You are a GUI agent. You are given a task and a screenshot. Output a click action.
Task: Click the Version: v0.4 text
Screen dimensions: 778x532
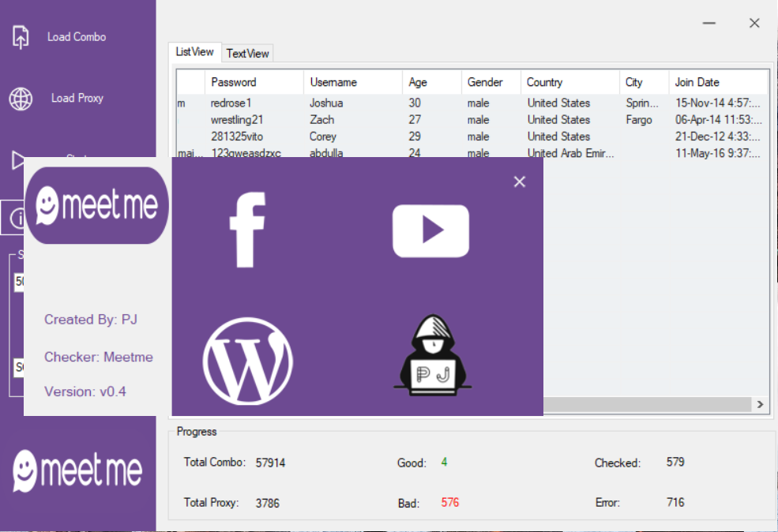[x=85, y=392]
